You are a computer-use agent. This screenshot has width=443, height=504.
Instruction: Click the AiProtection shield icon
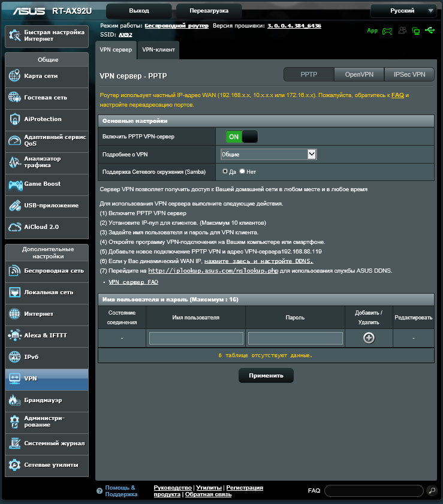14,119
